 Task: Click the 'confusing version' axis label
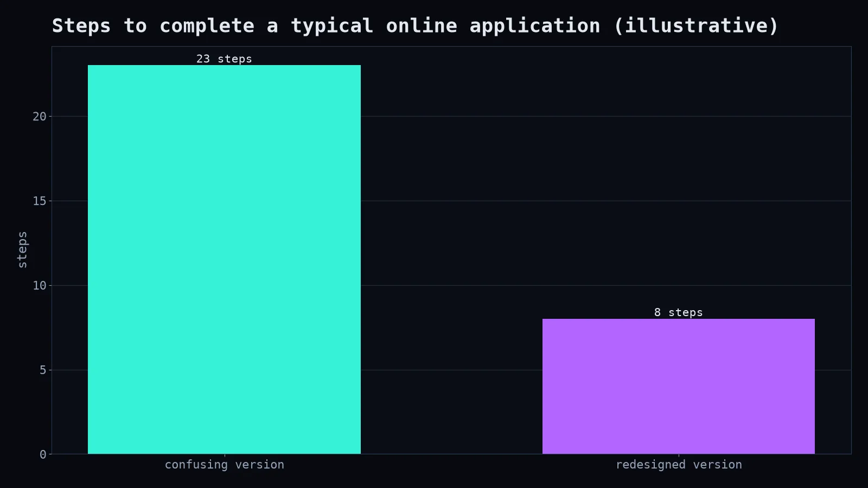pyautogui.click(x=224, y=465)
